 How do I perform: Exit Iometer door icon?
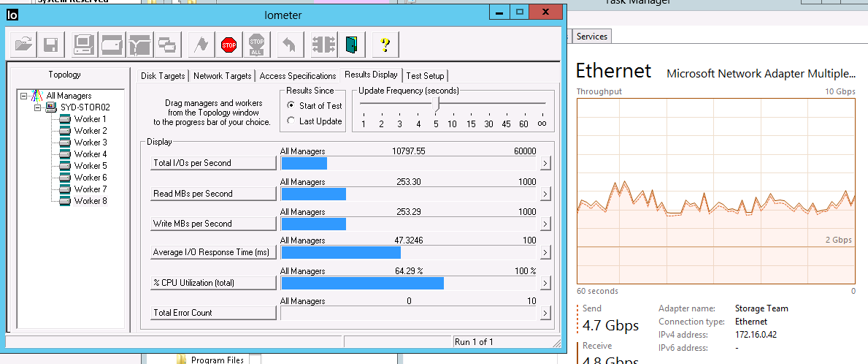(x=352, y=45)
